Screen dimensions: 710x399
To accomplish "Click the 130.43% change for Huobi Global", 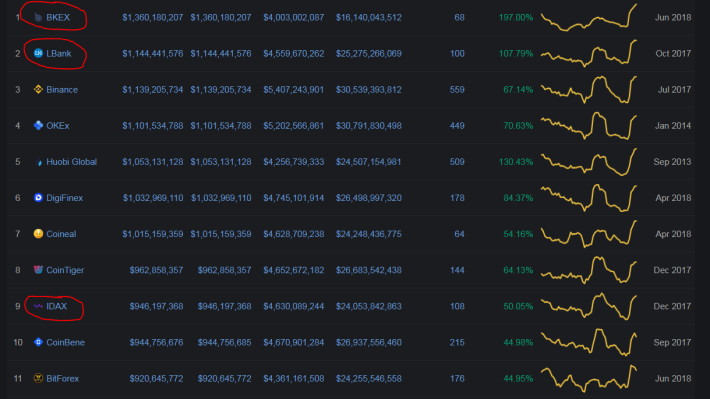I will click(516, 162).
